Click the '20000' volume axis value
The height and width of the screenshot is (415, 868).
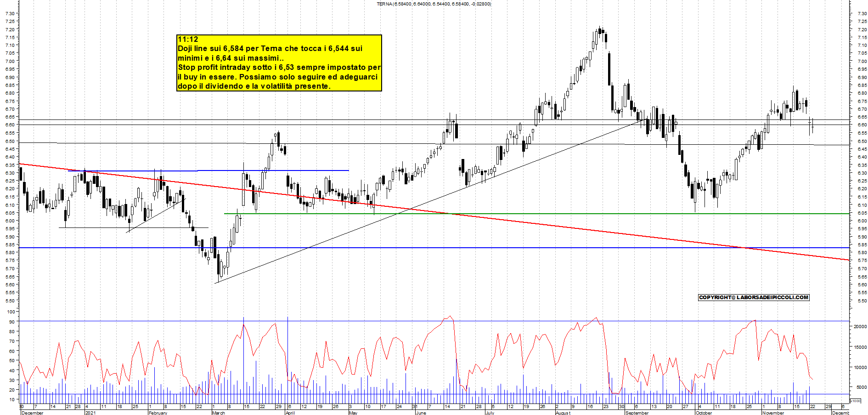point(860,326)
